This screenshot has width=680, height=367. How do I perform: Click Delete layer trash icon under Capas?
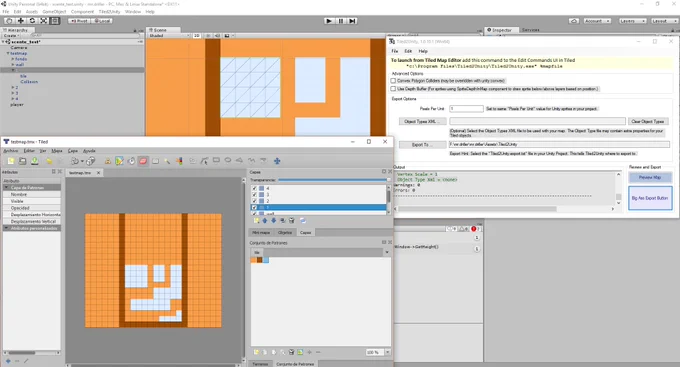292,221
